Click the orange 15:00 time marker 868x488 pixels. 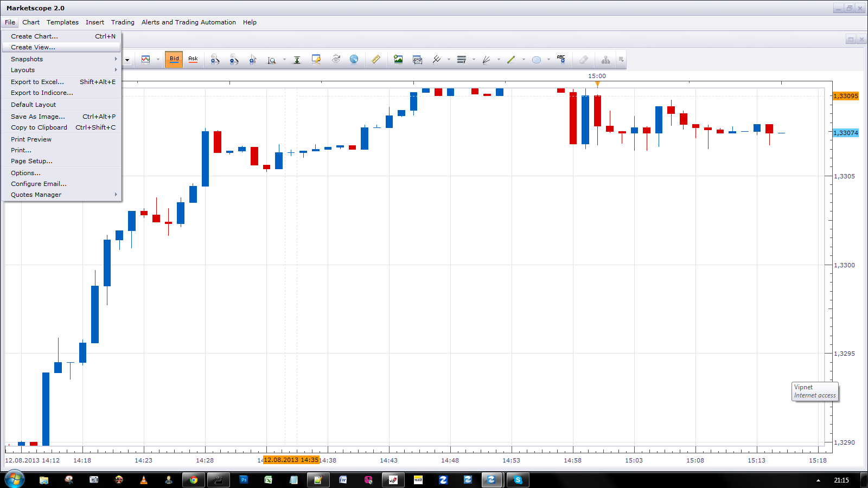click(597, 84)
